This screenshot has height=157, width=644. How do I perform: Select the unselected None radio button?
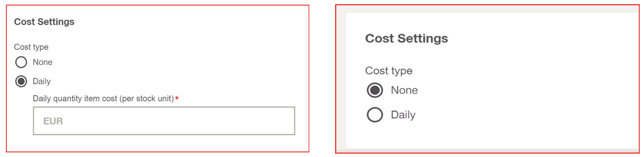point(21,62)
